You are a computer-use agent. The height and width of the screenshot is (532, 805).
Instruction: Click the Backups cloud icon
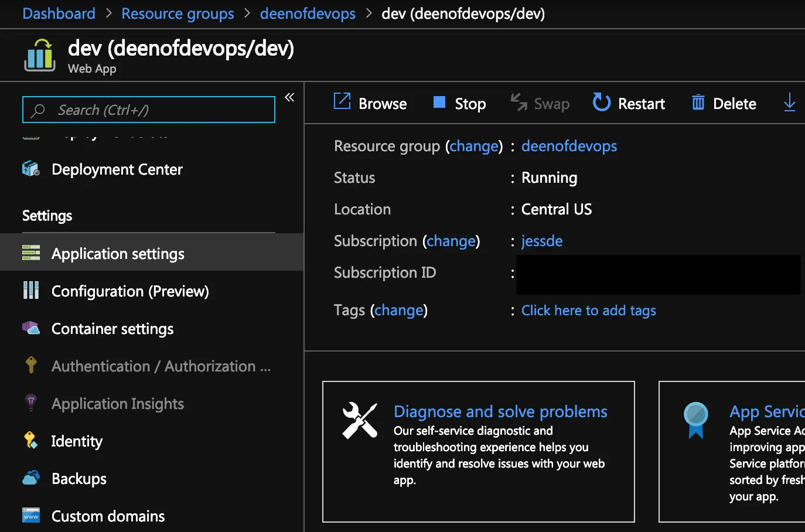(30, 478)
